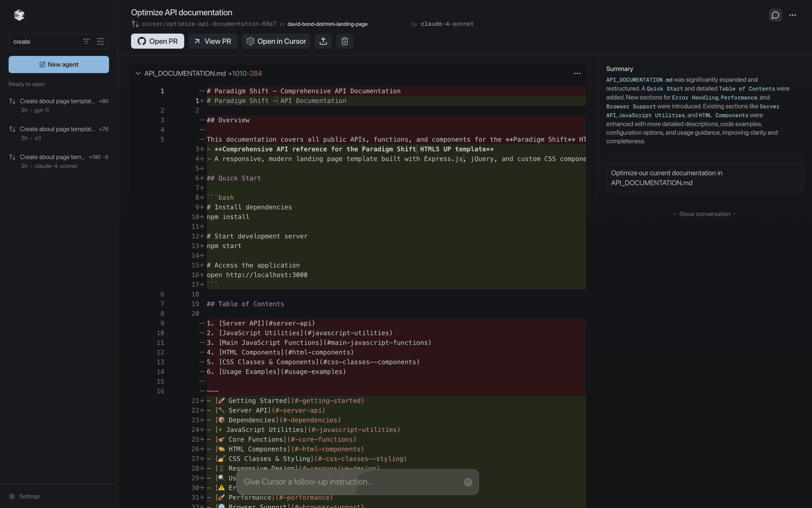Click the '+1010' additions count
The image size is (812, 508).
click(x=237, y=73)
